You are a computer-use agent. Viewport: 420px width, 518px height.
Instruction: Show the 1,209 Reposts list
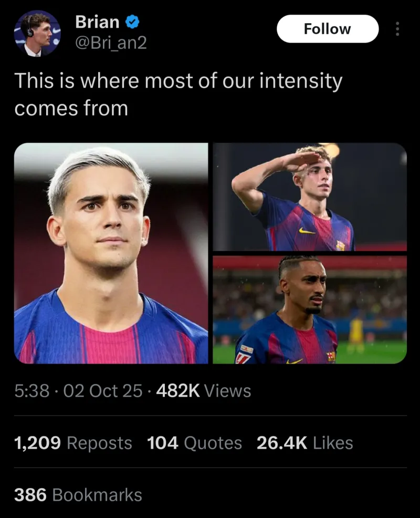[73, 443]
